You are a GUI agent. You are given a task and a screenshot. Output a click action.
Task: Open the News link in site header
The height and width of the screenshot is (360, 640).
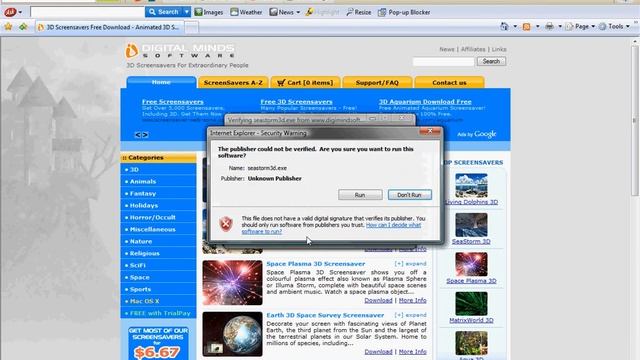pos(447,49)
